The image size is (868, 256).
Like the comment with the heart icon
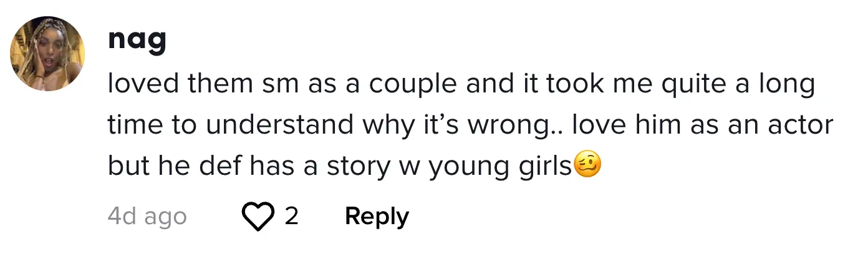258,216
